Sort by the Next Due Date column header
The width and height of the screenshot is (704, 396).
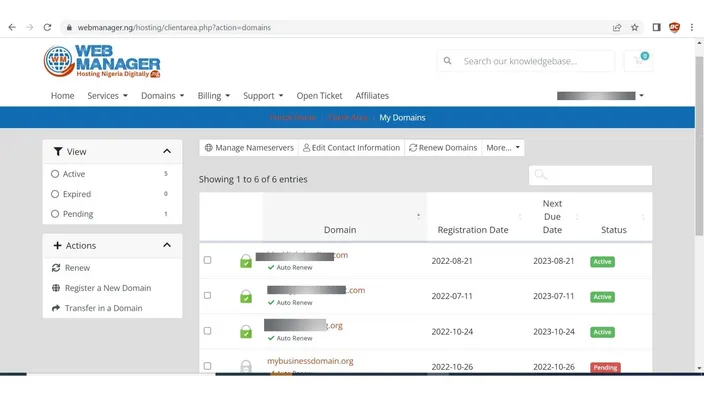(x=552, y=217)
